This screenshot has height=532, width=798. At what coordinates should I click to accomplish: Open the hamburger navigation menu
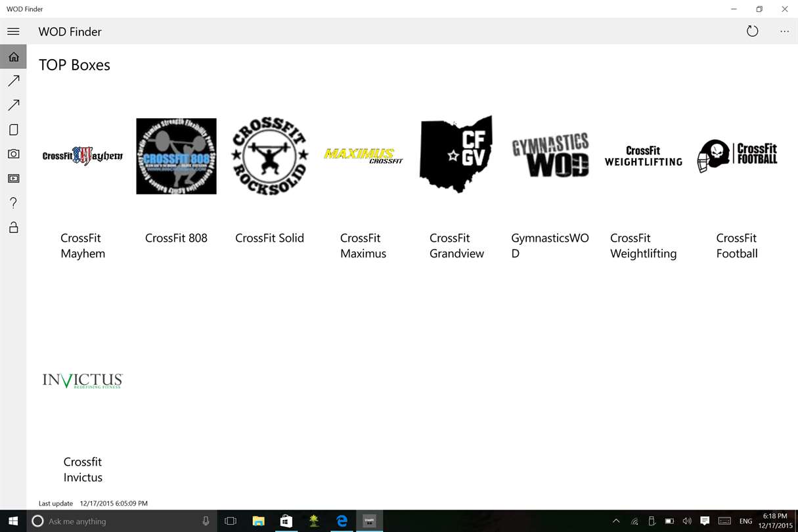click(x=13, y=32)
